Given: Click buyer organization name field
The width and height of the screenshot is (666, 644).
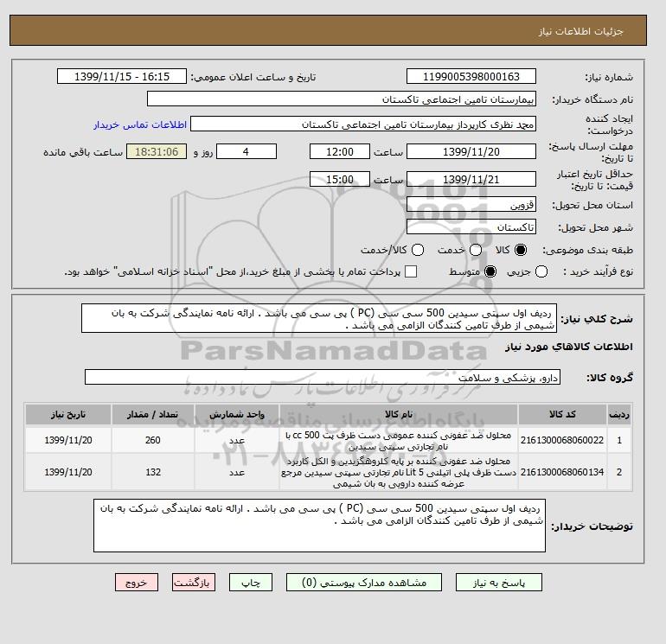Looking at the screenshot, I should 342,99.
